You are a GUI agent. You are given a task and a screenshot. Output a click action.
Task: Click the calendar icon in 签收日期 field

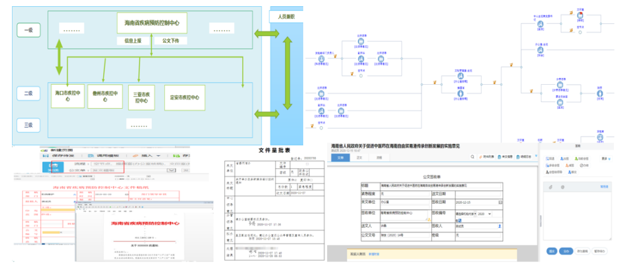(x=500, y=203)
